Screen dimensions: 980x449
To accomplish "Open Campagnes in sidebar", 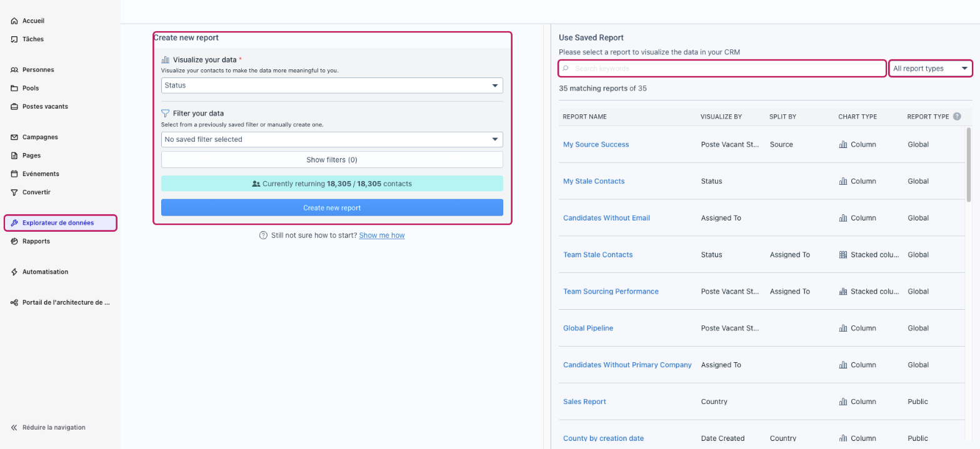I will pos(40,137).
